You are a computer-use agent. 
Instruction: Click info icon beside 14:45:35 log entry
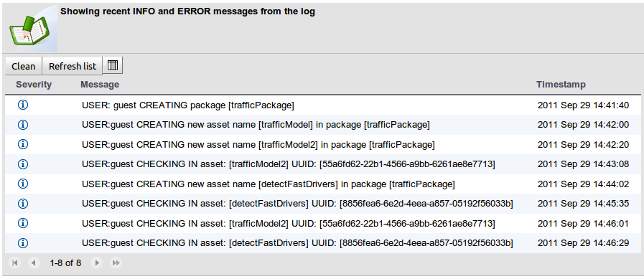coord(23,204)
